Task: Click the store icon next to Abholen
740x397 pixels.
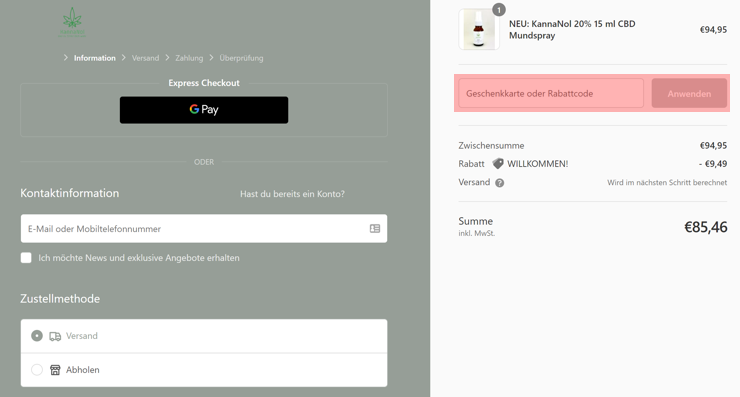Action: tap(55, 370)
